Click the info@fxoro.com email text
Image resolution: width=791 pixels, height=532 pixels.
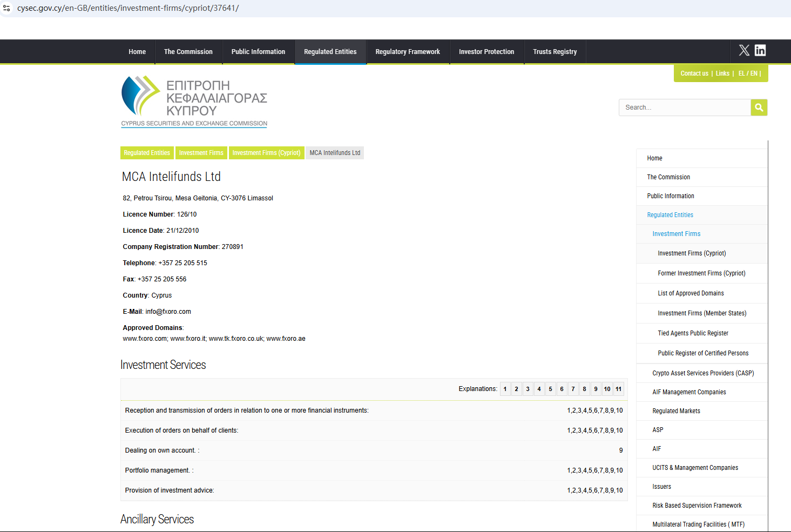[x=168, y=312]
